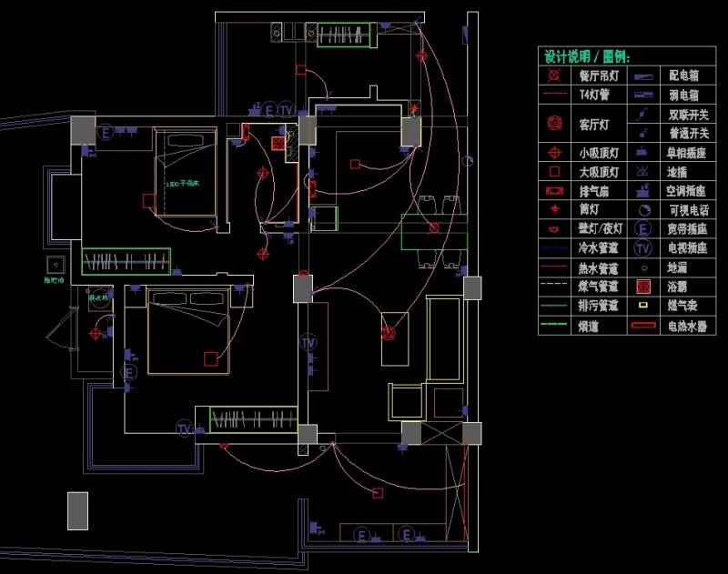Select the TV socket symbol in legend

[x=644, y=248]
